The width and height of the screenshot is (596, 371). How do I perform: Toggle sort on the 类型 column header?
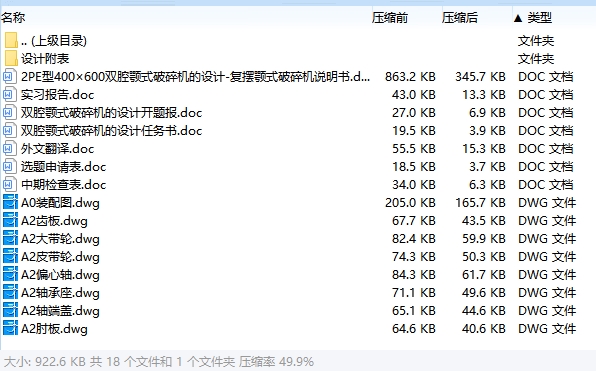click(539, 17)
